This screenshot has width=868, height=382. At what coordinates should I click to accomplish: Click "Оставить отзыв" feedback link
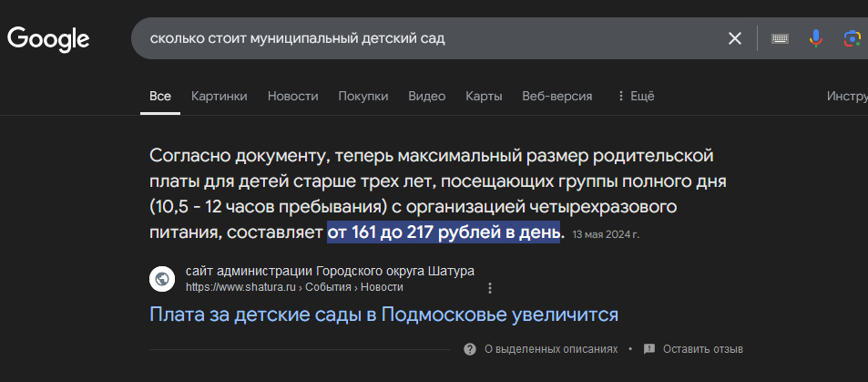[x=702, y=349]
